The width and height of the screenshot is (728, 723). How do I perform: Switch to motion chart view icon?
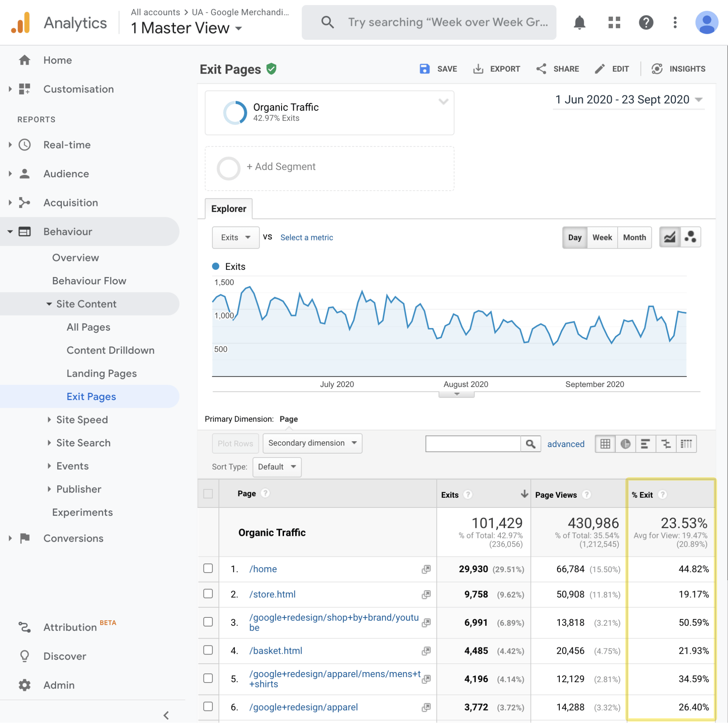point(690,237)
